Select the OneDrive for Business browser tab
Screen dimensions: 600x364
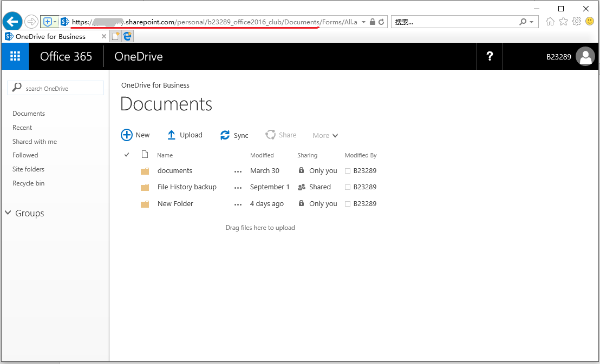(50, 36)
